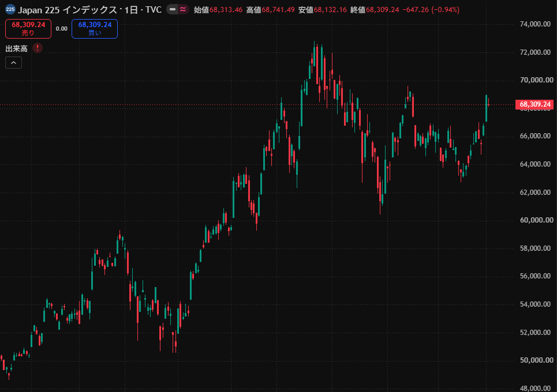557x392 pixels.
Task: Click the 72,000.00 price scale label
Action: (x=535, y=52)
